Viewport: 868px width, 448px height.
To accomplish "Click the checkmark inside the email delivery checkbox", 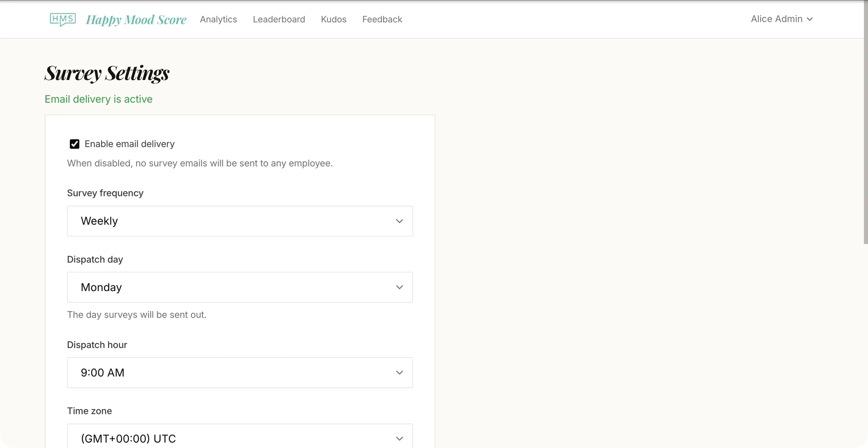I will tap(75, 144).
